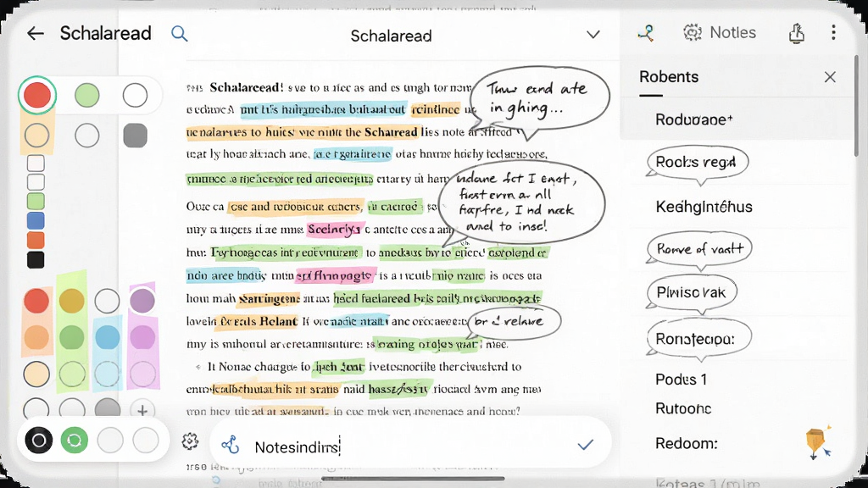Viewport: 868px width, 488px height.
Task: Open highlighter settings with the gear icon
Action: (x=190, y=441)
